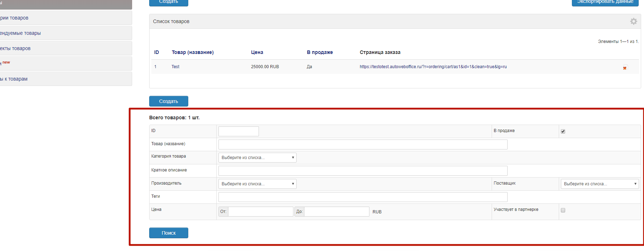Open the Test product order page link

433,67
